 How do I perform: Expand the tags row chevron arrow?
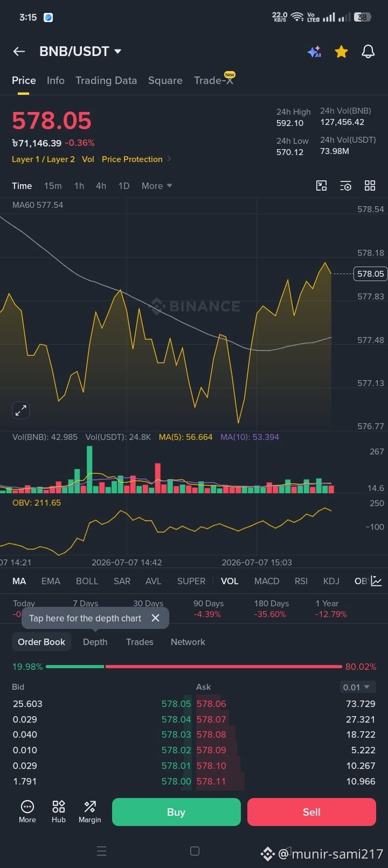coord(169,159)
